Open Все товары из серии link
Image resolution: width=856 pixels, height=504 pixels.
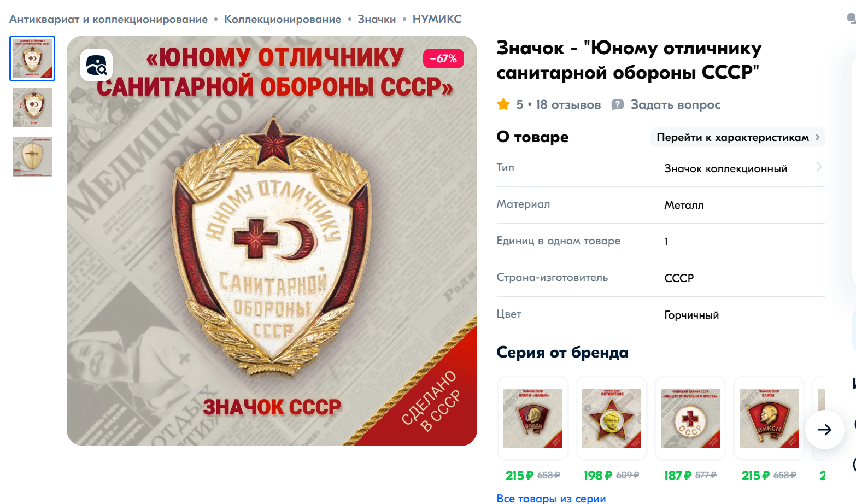(551, 498)
